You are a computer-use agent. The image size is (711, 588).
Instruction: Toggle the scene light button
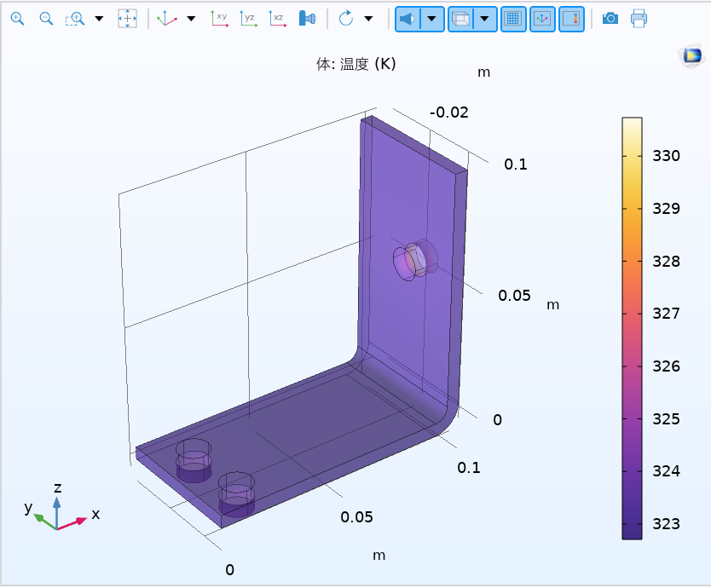(x=408, y=18)
